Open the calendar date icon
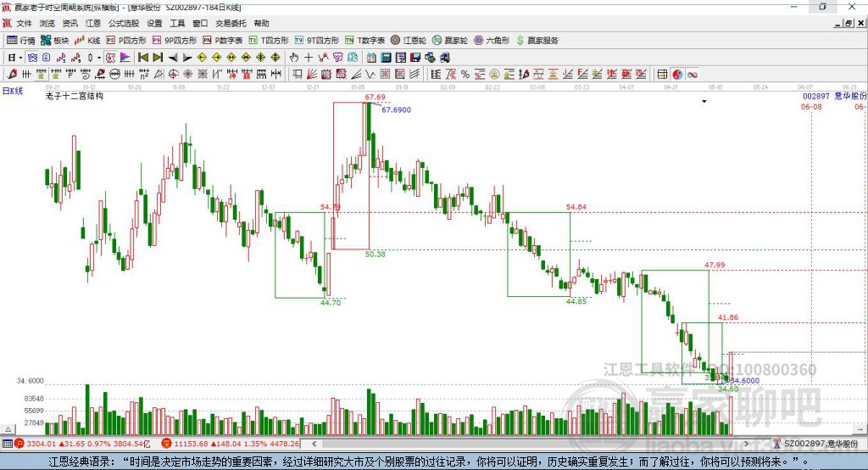Screen dimensions: 868x470 (x=371, y=58)
